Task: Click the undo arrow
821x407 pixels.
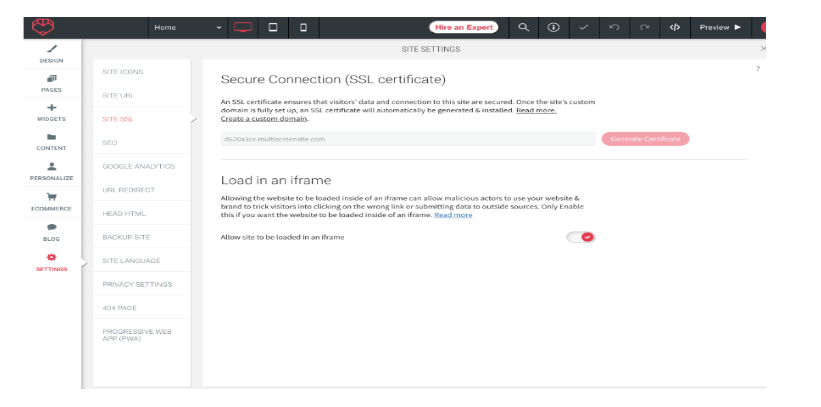Action: click(614, 27)
